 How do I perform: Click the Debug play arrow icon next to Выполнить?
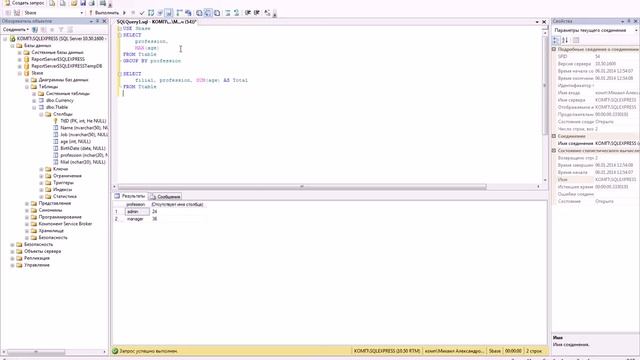click(x=124, y=13)
